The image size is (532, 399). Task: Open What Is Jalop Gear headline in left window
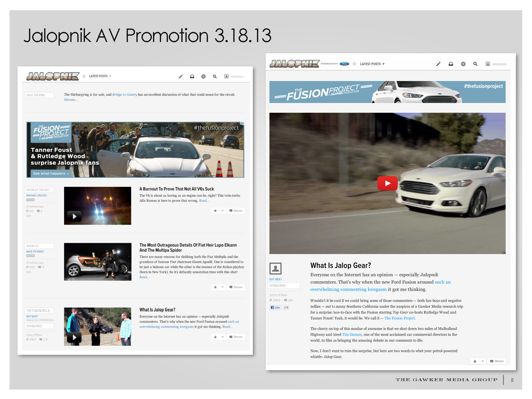tap(157, 310)
